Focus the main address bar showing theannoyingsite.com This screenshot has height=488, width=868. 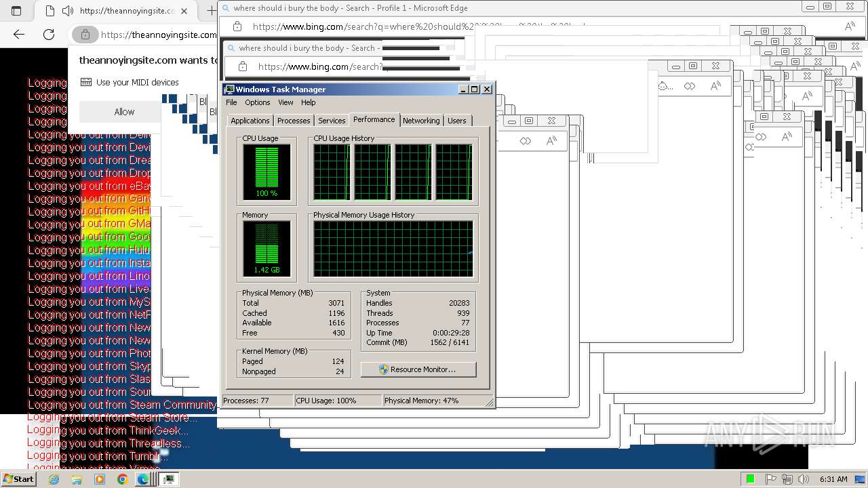tap(158, 35)
